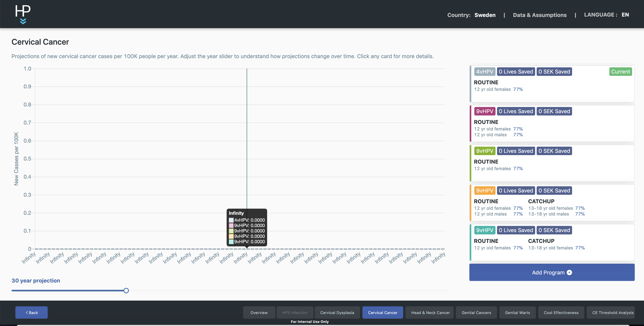
Task: Open the Cost Effectiveness tab
Action: click(561, 312)
